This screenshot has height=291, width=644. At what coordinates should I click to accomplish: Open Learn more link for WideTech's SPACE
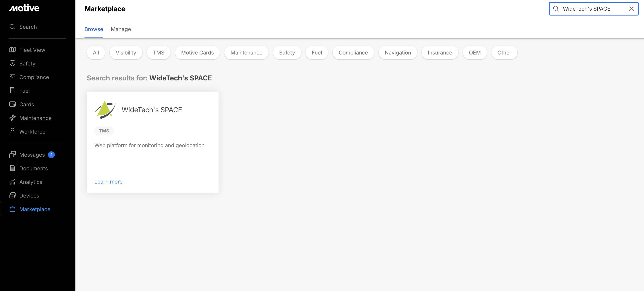108,182
